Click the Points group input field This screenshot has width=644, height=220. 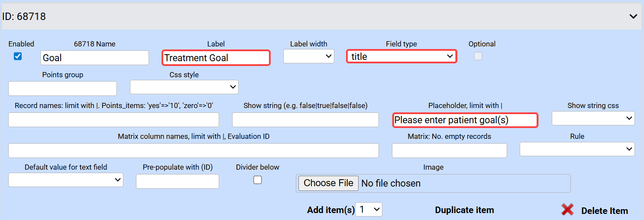pyautogui.click(x=62, y=89)
